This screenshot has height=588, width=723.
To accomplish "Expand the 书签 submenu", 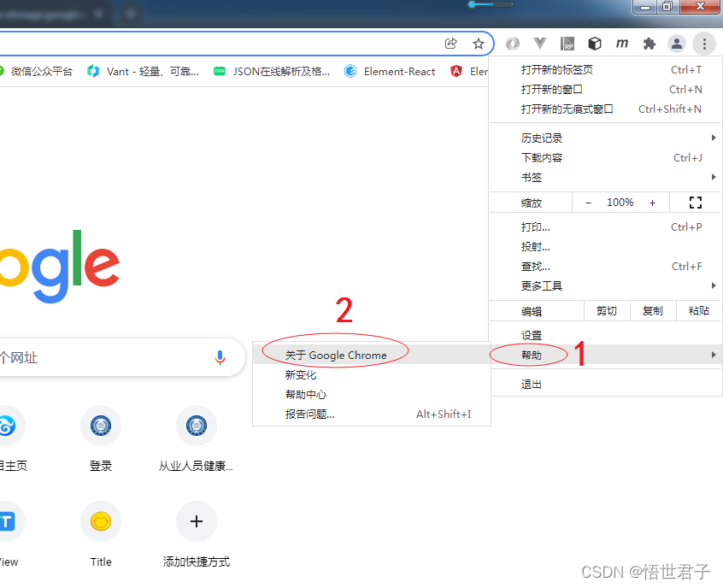I will point(605,178).
